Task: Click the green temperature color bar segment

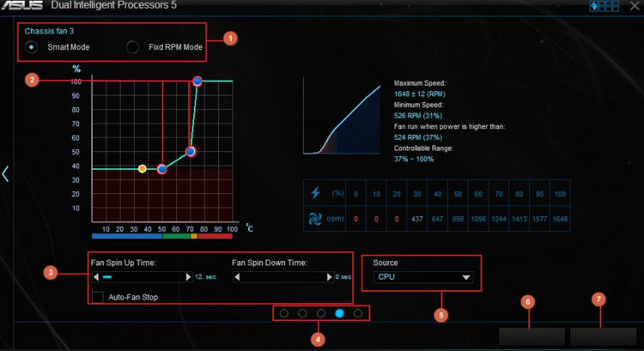Action: (x=177, y=236)
